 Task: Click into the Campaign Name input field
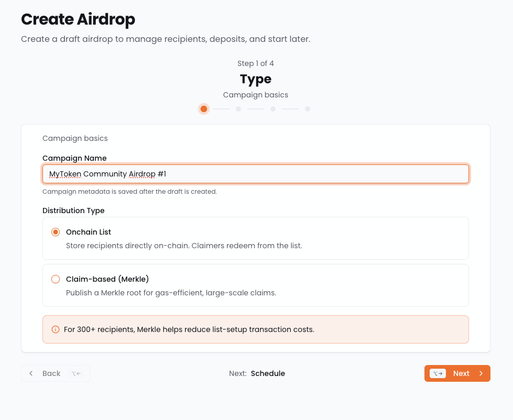(314, 174)
